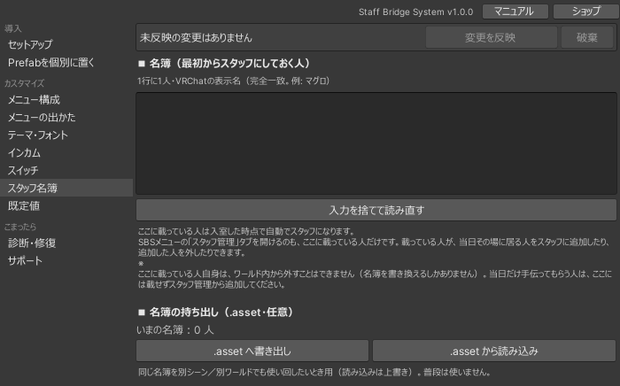Open the インカム page
This screenshot has width=620, height=386.
point(66,153)
